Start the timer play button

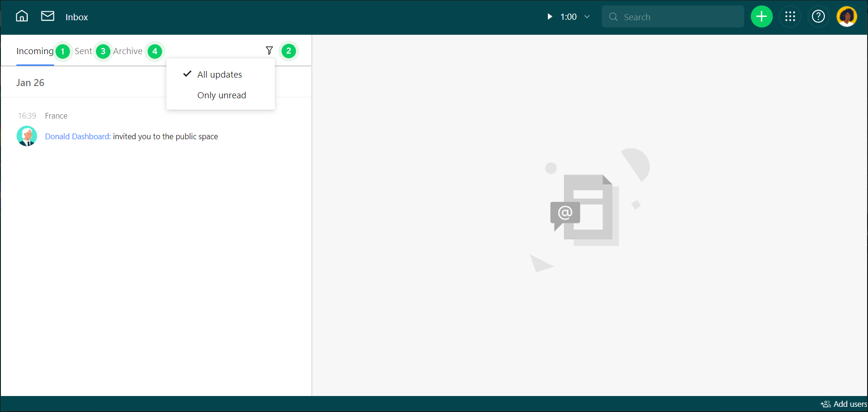click(x=549, y=17)
